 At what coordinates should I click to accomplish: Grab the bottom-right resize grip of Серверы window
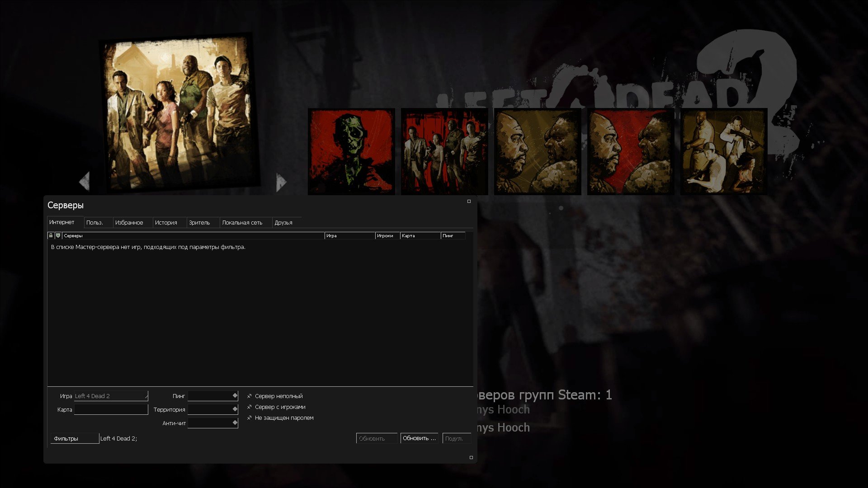click(471, 457)
